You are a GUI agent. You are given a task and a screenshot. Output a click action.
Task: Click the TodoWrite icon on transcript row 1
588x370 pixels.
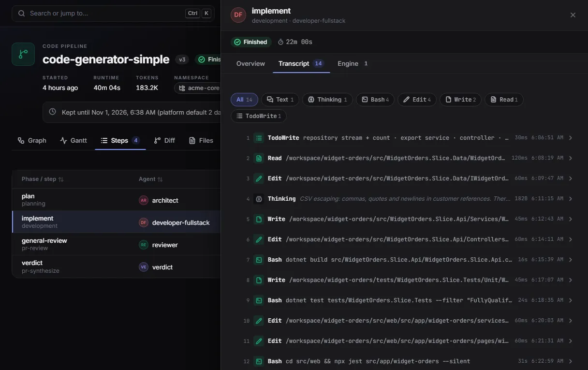click(x=259, y=138)
